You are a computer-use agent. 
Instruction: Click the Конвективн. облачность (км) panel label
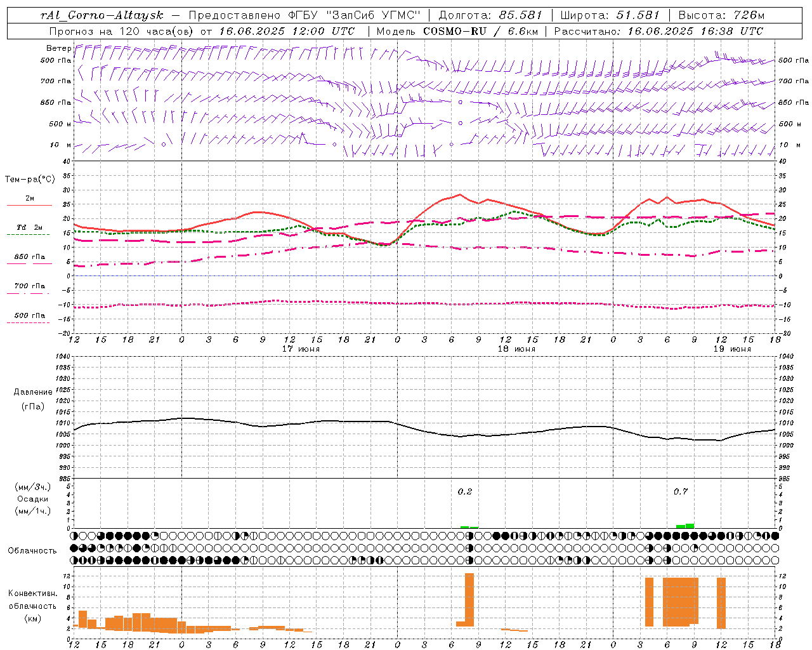coord(33,606)
